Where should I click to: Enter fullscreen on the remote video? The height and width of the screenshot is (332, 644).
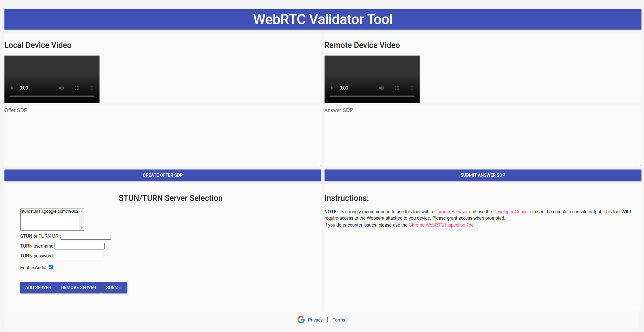[x=397, y=88]
